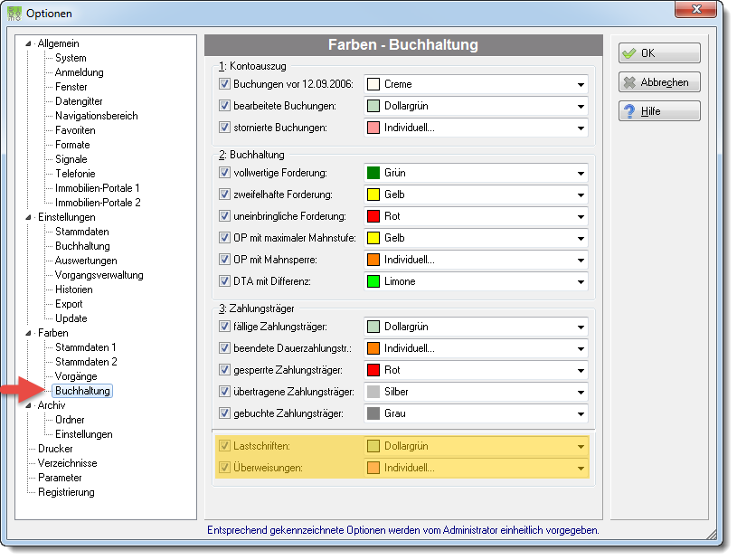Image resolution: width=737 pixels, height=560 pixels.
Task: Click the Silber swatch for übertragene Zahlungsträger
Action: [373, 392]
